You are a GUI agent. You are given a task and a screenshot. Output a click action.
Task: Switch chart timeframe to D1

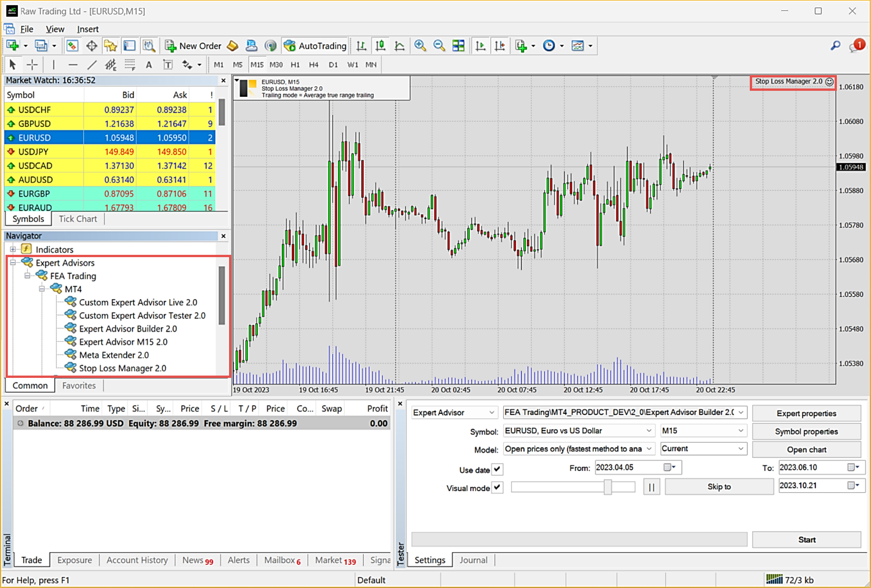coord(333,65)
